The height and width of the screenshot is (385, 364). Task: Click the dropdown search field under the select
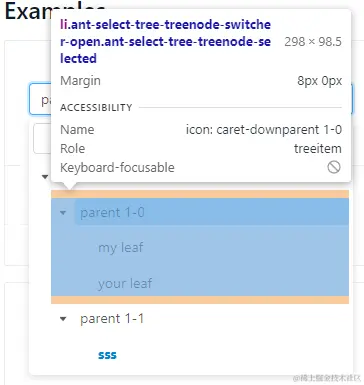point(42,138)
